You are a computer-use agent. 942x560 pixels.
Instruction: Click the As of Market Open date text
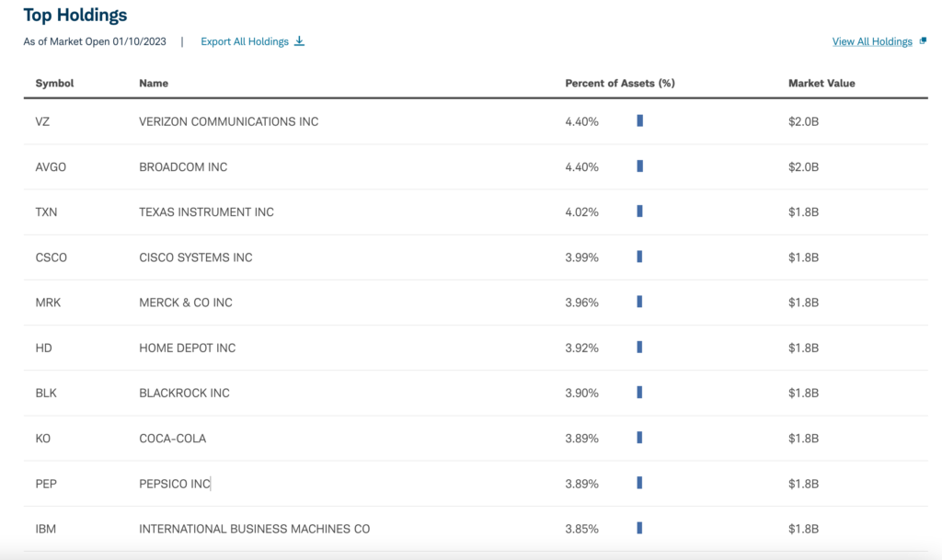point(97,41)
